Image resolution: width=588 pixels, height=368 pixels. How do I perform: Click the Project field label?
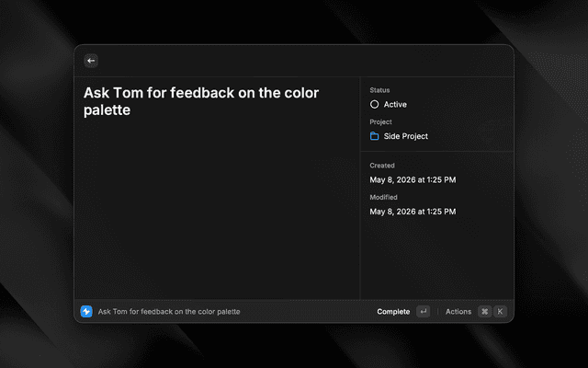coord(380,121)
